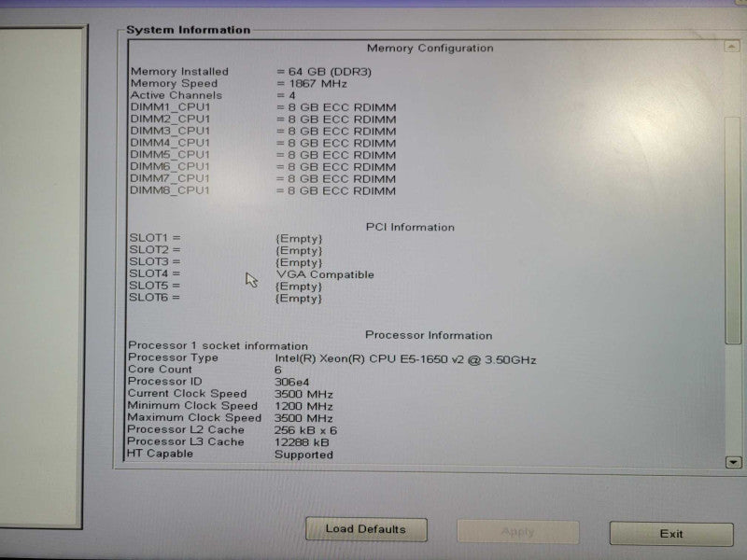Select the Processor L3 Cache label
The height and width of the screenshot is (560, 747).
tap(186, 441)
